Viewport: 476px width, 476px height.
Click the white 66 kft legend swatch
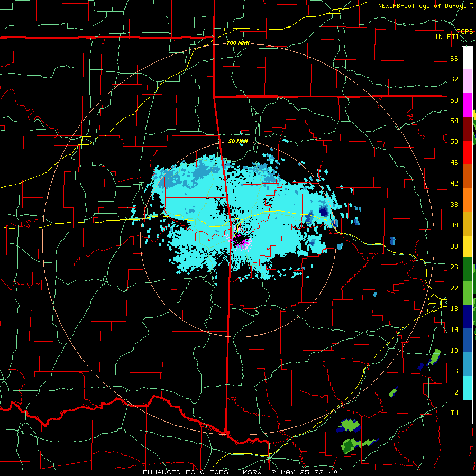(x=467, y=58)
